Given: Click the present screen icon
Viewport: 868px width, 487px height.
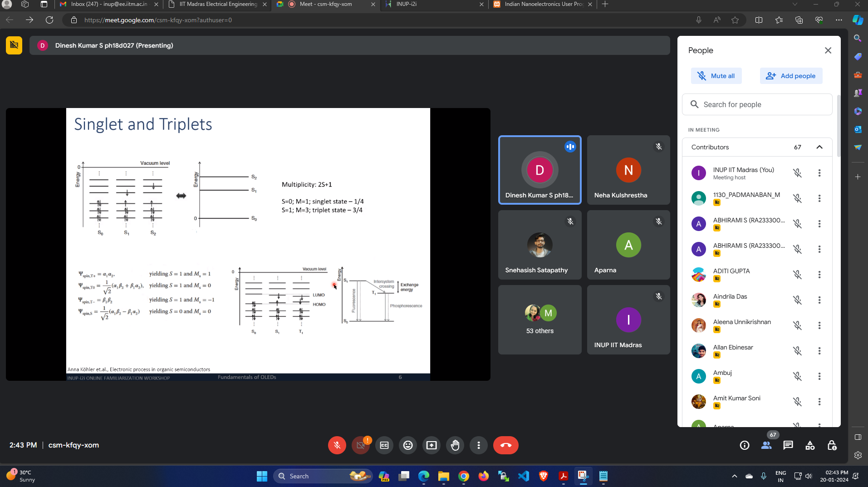Looking at the screenshot, I should pos(431,445).
